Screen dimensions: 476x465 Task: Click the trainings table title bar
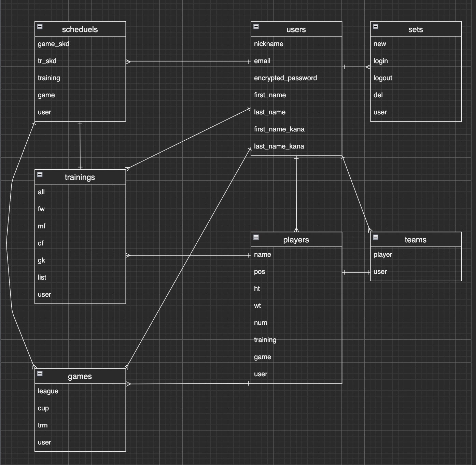80,177
